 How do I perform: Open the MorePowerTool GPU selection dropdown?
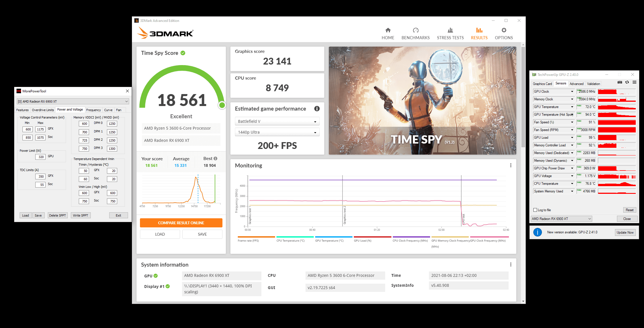tap(73, 101)
